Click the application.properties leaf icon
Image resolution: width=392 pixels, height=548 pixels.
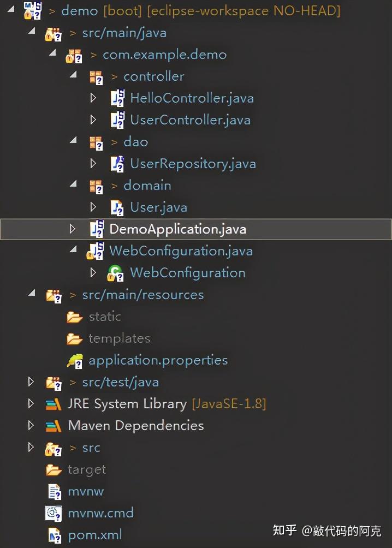coord(75,361)
